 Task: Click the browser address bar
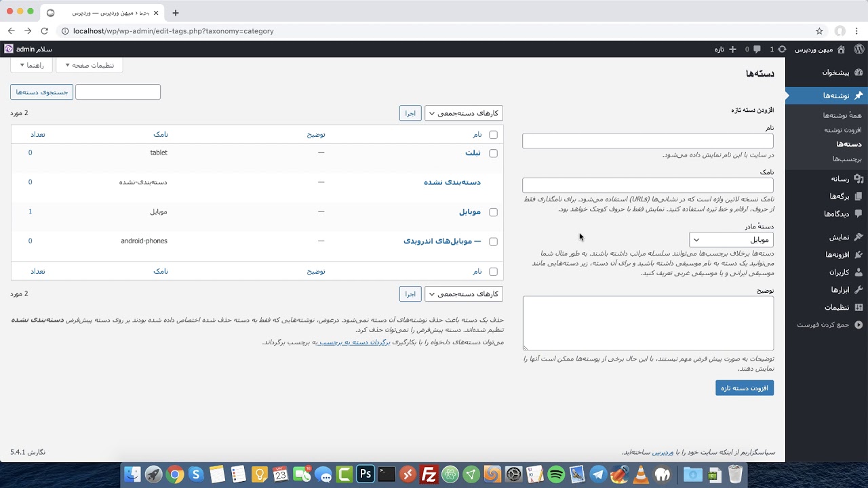(x=434, y=30)
